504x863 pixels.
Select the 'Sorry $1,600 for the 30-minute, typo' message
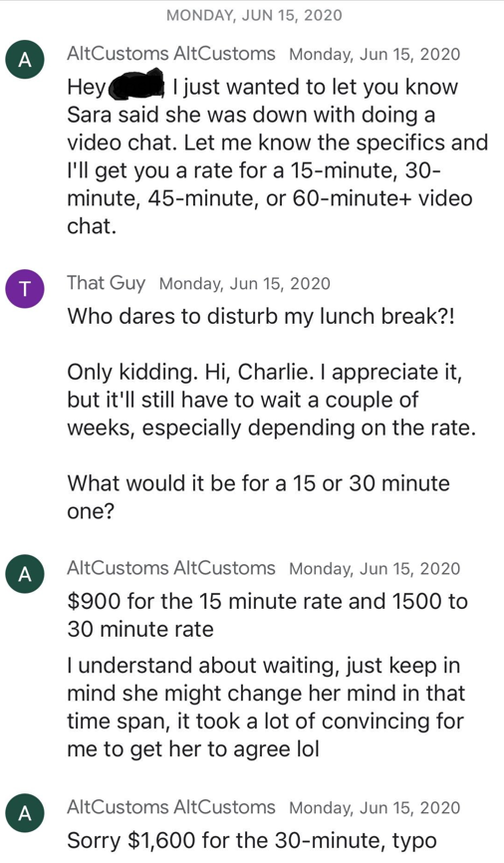click(x=252, y=840)
